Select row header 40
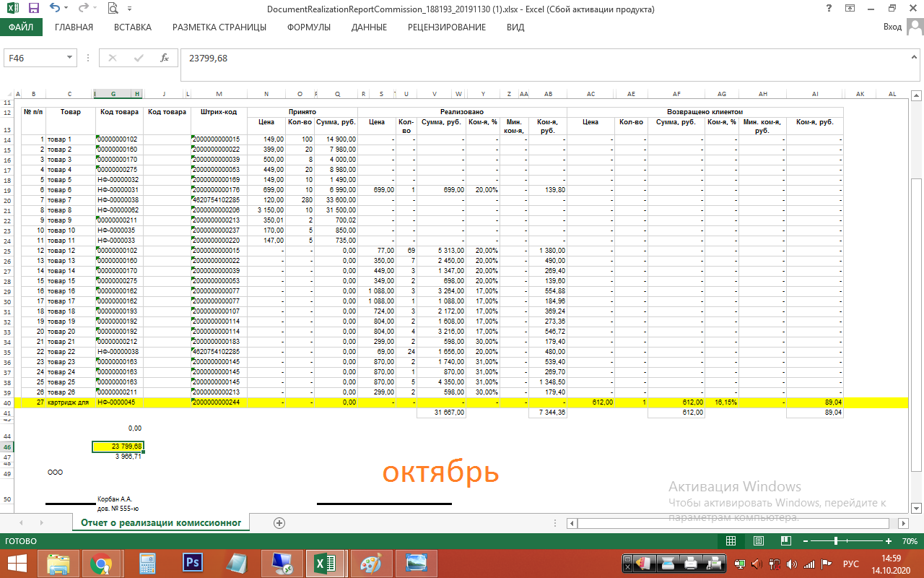924x578 pixels. tap(7, 402)
